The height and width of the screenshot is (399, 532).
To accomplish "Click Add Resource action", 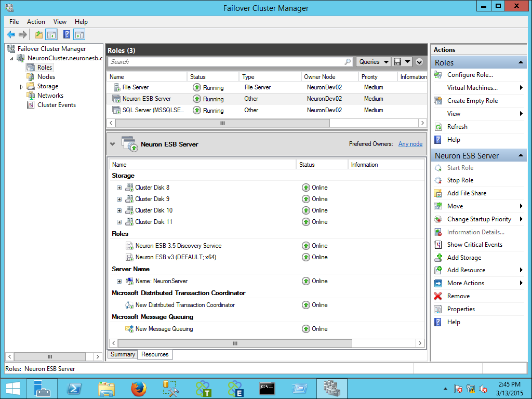I will pos(466,270).
